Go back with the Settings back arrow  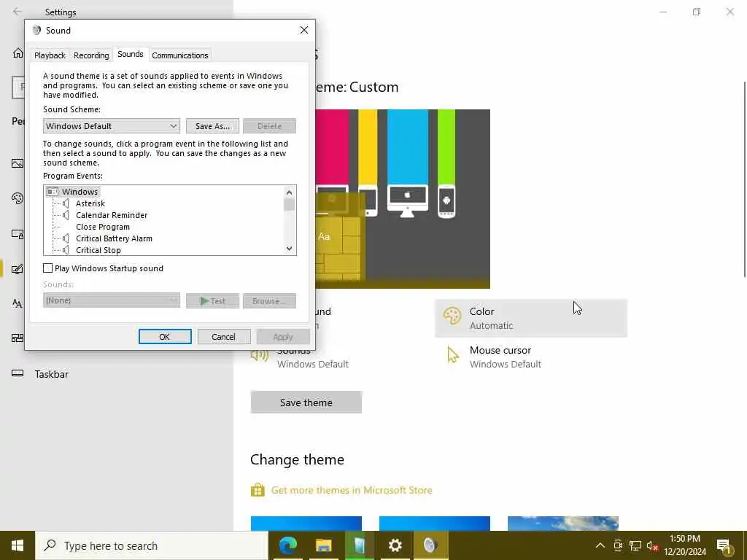click(x=18, y=12)
